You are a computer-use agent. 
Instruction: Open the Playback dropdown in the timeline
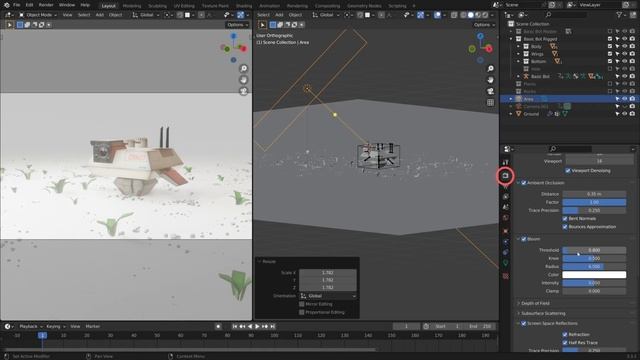pyautogui.click(x=31, y=326)
